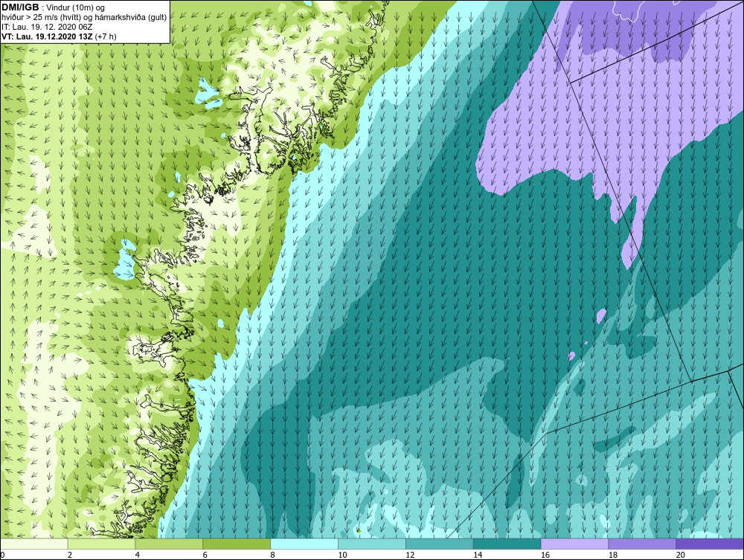
Task: Click the '0' label on the color scale
Action: pos(2,555)
